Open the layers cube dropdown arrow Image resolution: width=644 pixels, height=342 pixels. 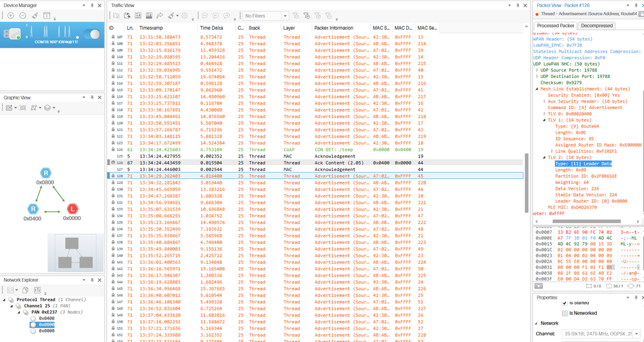pyautogui.click(x=54, y=108)
